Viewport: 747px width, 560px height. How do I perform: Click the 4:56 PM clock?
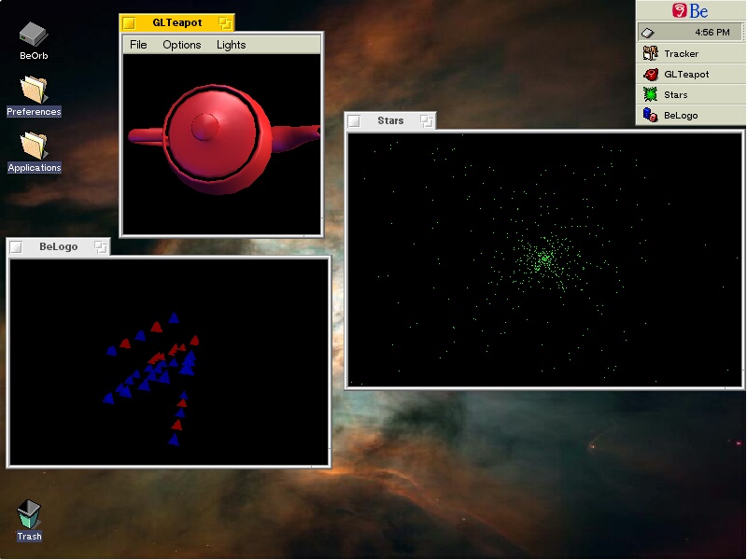tap(712, 33)
